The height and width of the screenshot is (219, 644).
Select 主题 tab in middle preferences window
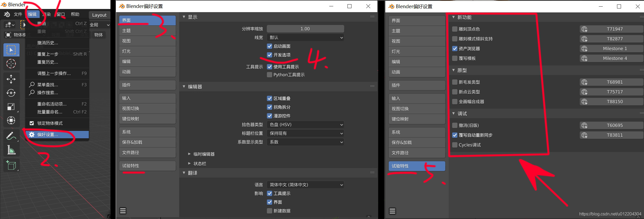(x=147, y=31)
